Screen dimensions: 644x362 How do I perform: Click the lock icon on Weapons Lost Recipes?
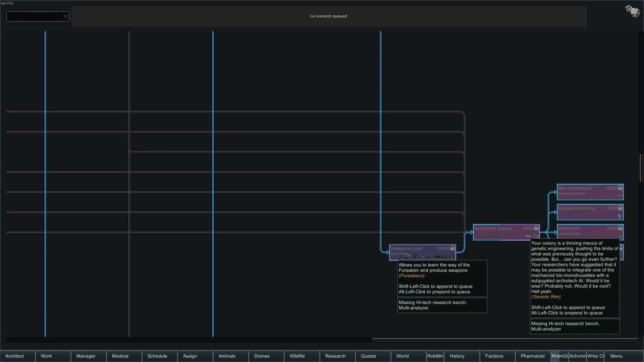452,248
